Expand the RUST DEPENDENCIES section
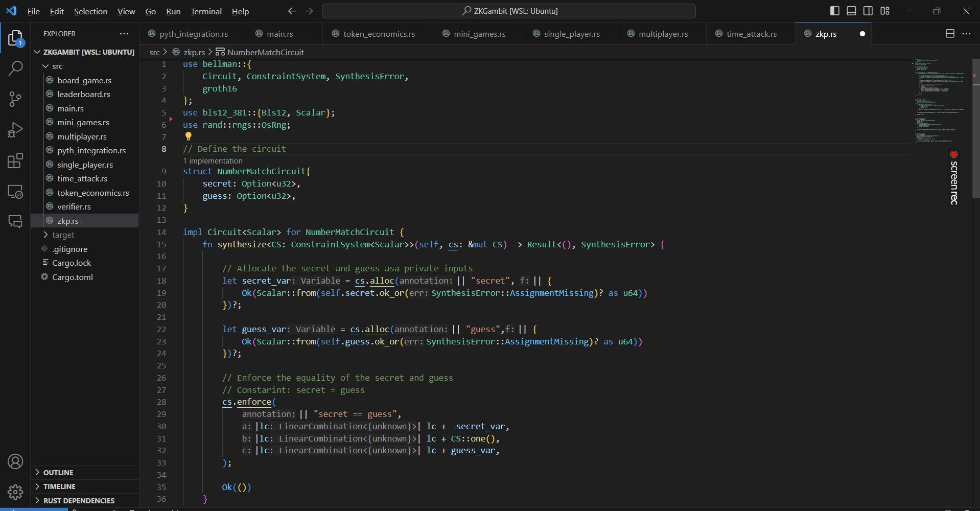Screen dimensions: 980x511 [x=84, y=501]
